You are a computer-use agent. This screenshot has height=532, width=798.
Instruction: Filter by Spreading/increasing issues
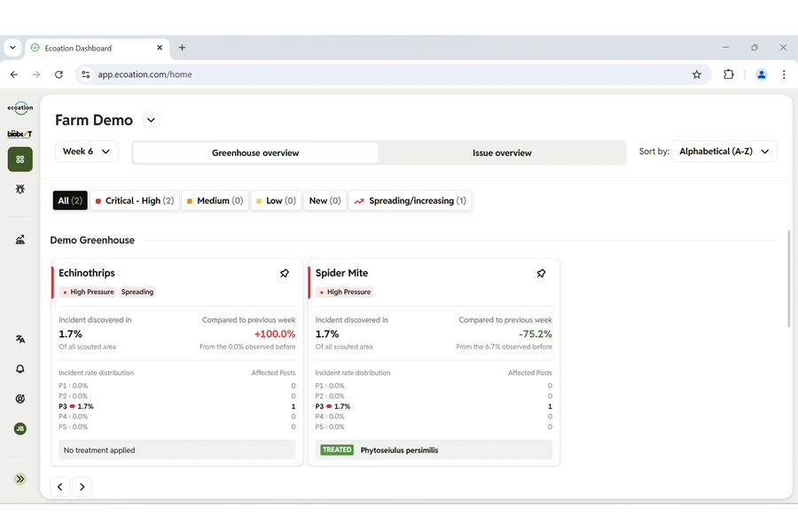click(x=410, y=201)
